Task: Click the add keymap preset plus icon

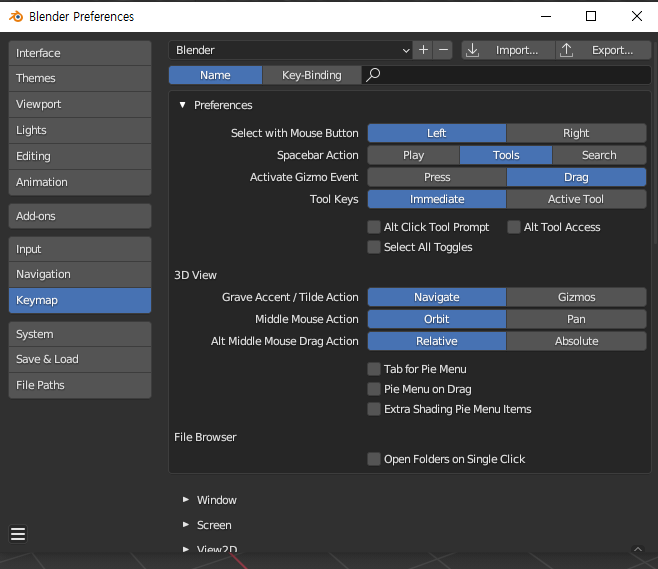Action: tap(423, 50)
